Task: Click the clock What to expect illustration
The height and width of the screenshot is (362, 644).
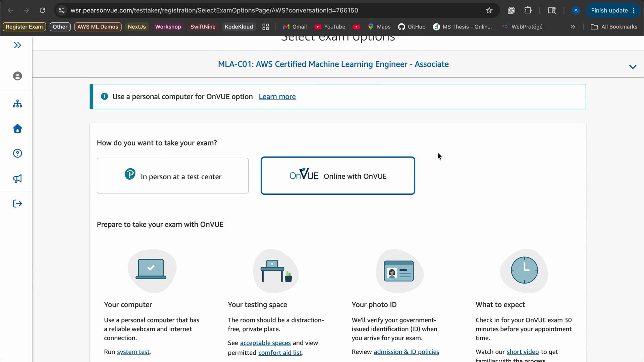Action: pos(524,271)
